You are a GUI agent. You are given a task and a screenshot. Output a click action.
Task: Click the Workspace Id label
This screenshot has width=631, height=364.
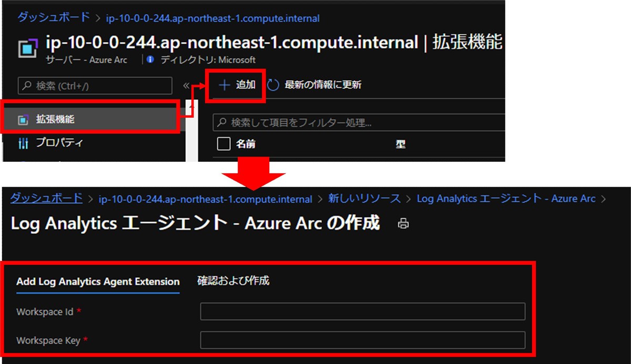tap(45, 312)
